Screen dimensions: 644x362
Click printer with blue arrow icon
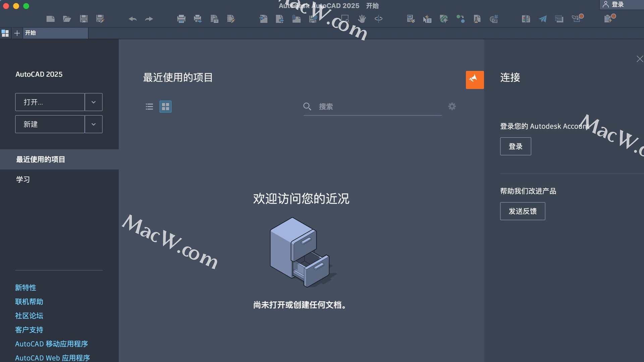pyautogui.click(x=198, y=19)
